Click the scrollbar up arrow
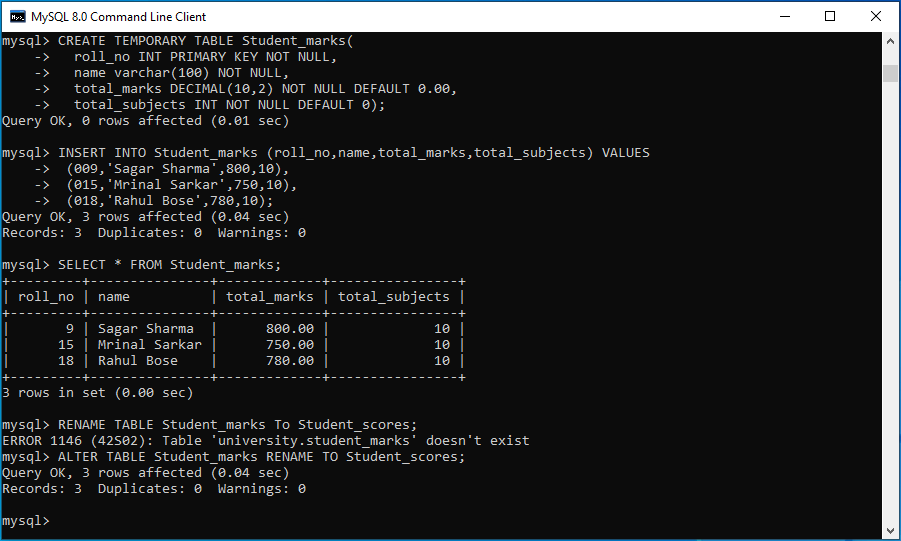This screenshot has height=541, width=901. coord(890,42)
